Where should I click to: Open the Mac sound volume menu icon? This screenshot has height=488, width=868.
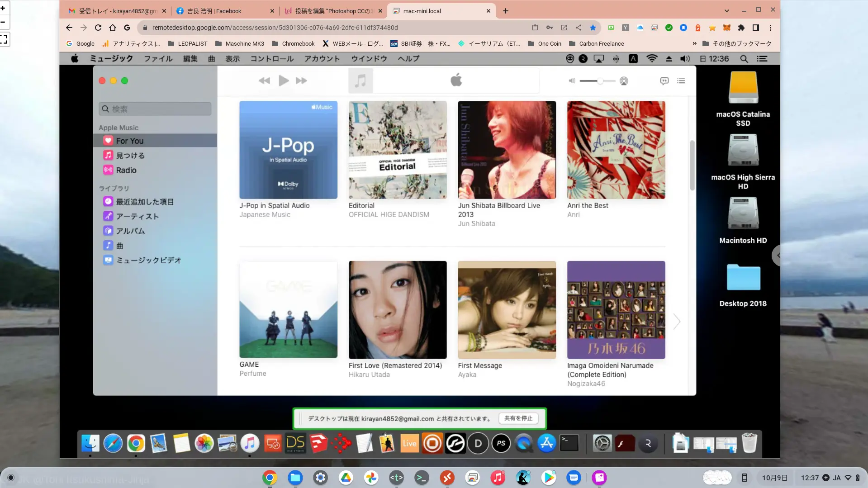coord(685,59)
